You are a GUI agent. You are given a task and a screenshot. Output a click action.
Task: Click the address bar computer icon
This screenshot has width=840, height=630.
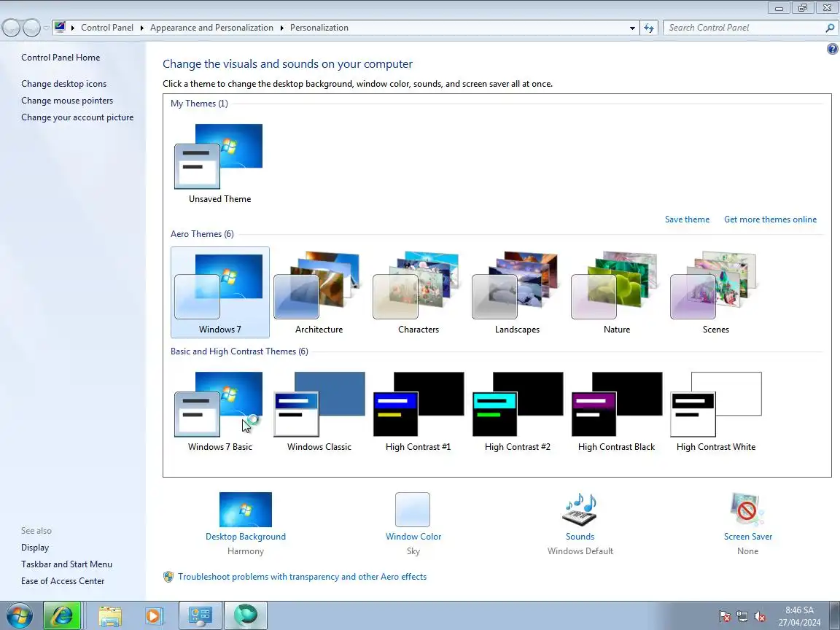click(x=60, y=27)
